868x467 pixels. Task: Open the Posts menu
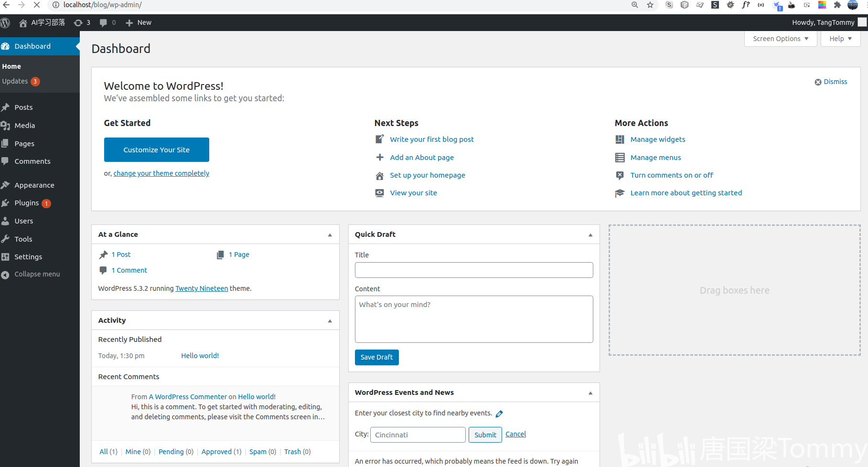(x=23, y=107)
